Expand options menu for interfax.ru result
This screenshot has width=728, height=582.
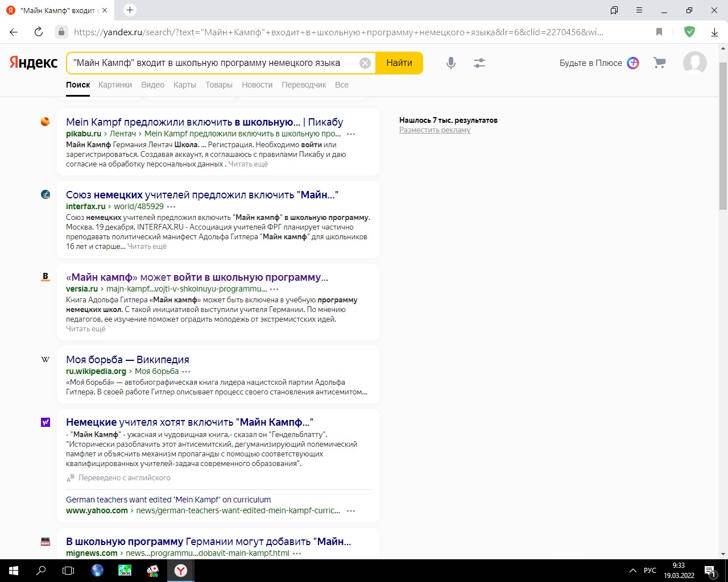[171, 207]
